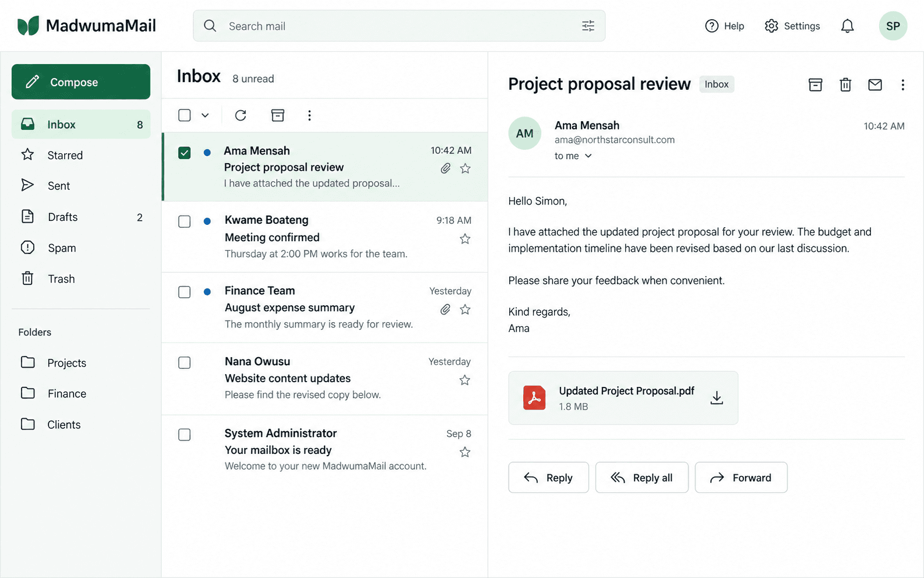This screenshot has height=578, width=924.
Task: Star the Kwame Boateng message
Action: point(465,239)
